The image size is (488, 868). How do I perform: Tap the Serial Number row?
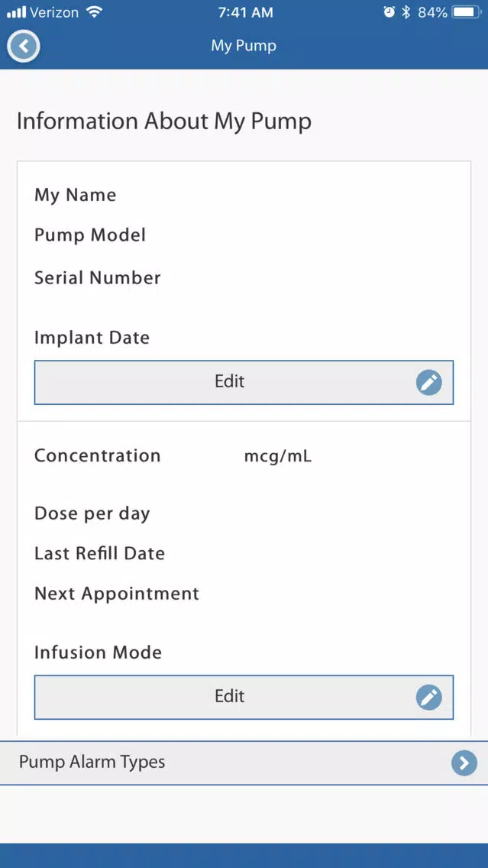coord(98,277)
